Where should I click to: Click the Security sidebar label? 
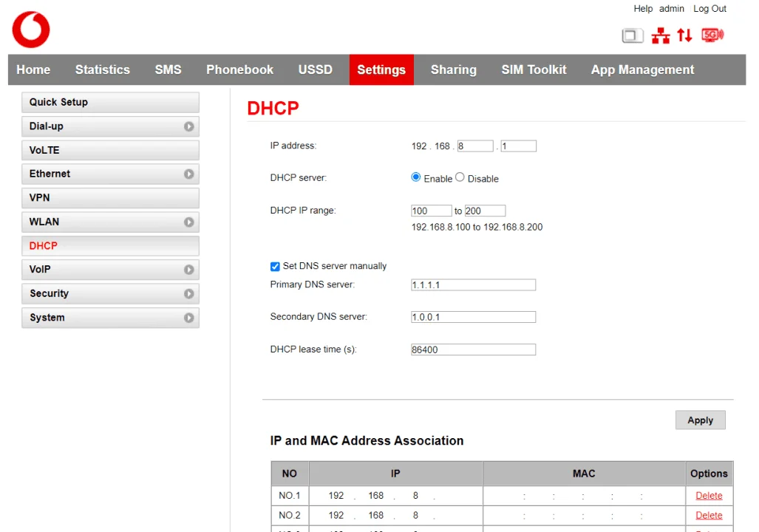pyautogui.click(x=49, y=293)
